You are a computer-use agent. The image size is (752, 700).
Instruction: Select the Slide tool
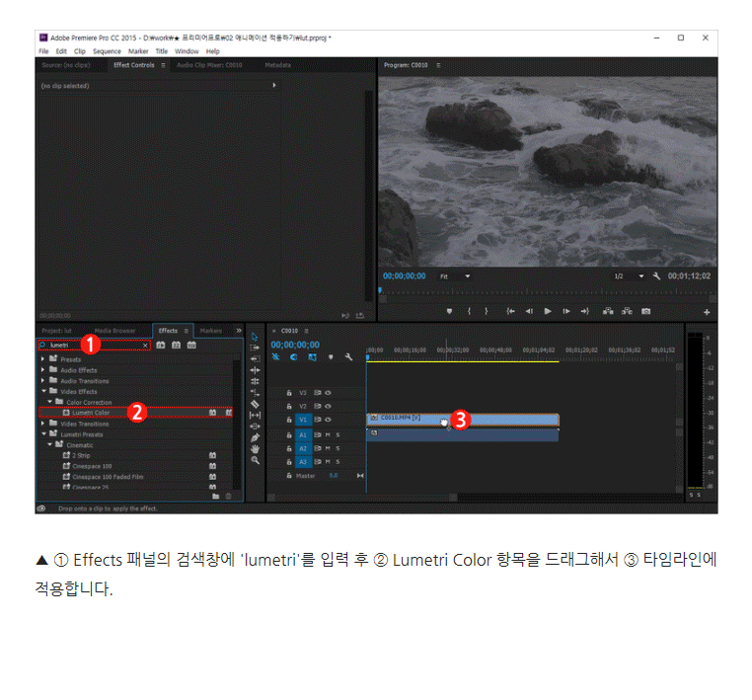[255, 427]
